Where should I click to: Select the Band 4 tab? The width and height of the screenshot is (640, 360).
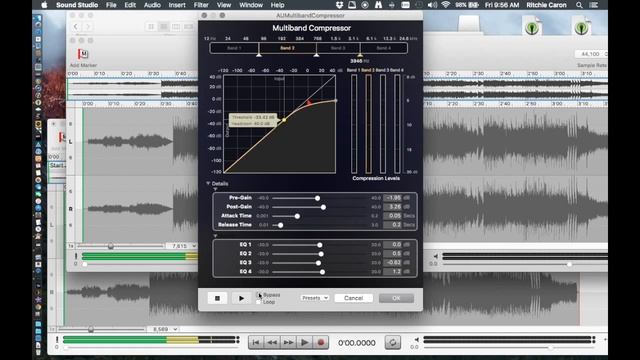(384, 48)
